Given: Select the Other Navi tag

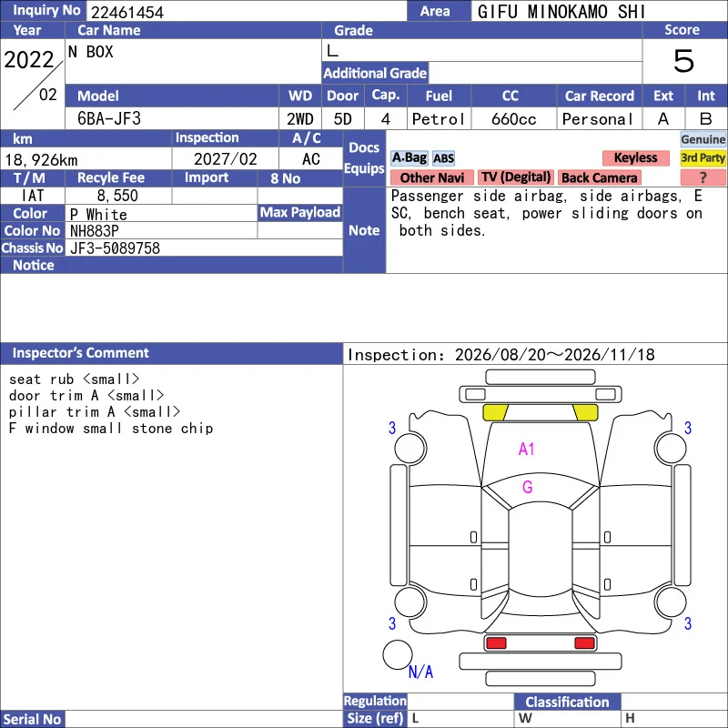Looking at the screenshot, I should point(431,177).
